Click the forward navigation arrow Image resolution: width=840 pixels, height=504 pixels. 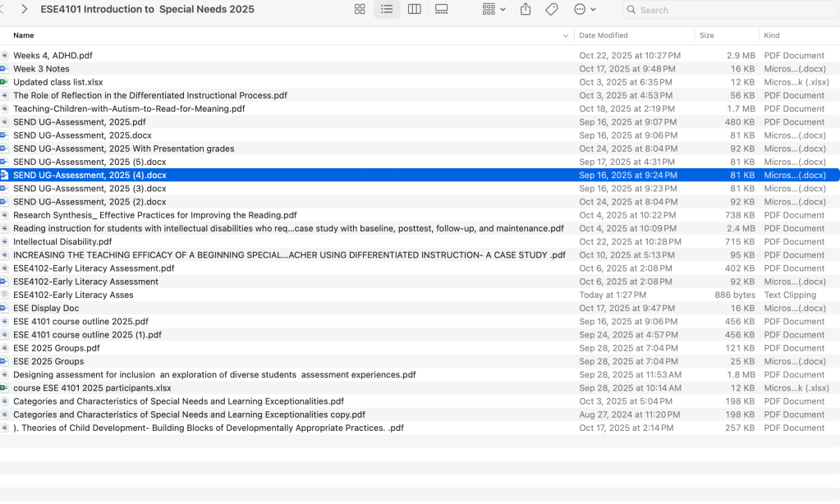(24, 9)
